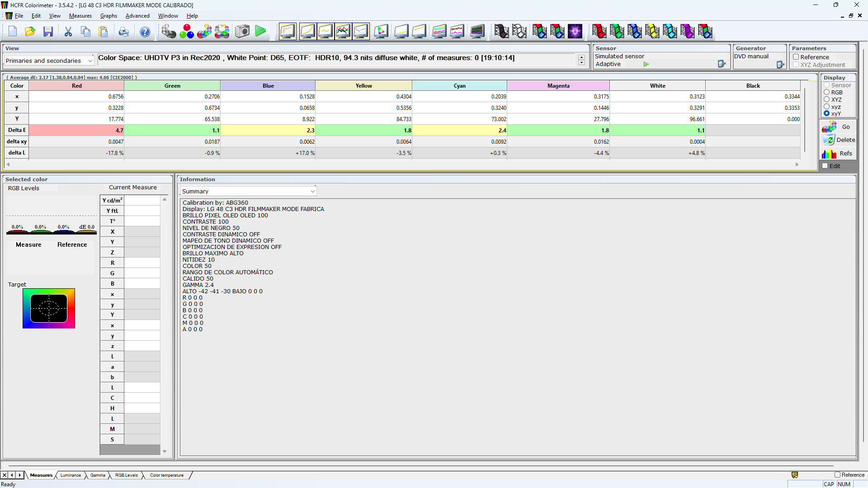Display the purple animated pattern icon
The width and height of the screenshot is (868, 488).
575,31
